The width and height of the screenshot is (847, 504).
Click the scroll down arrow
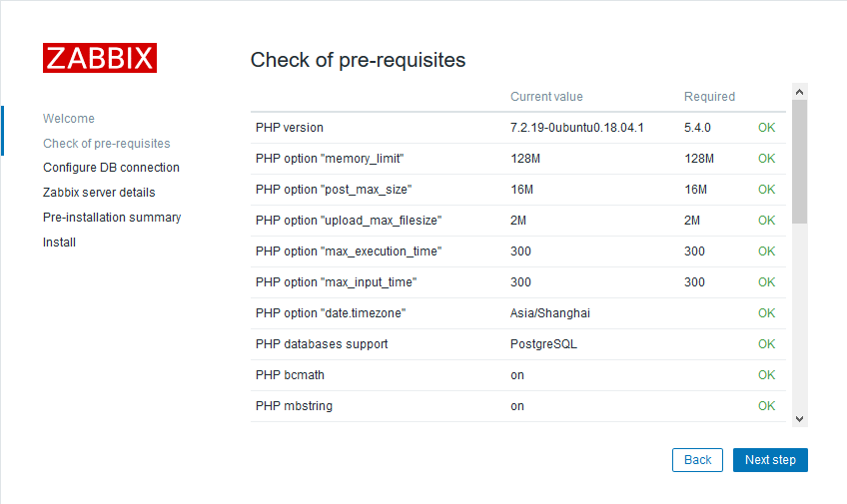(799, 419)
